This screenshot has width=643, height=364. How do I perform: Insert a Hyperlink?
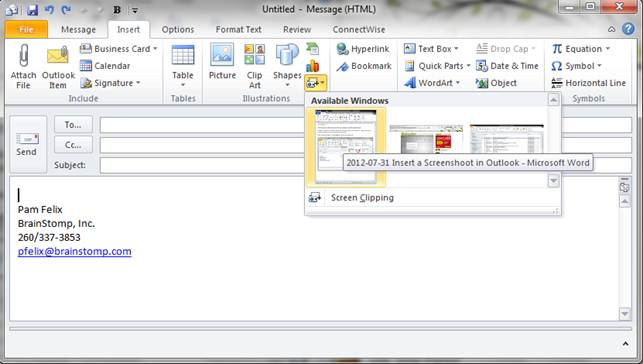tap(363, 49)
